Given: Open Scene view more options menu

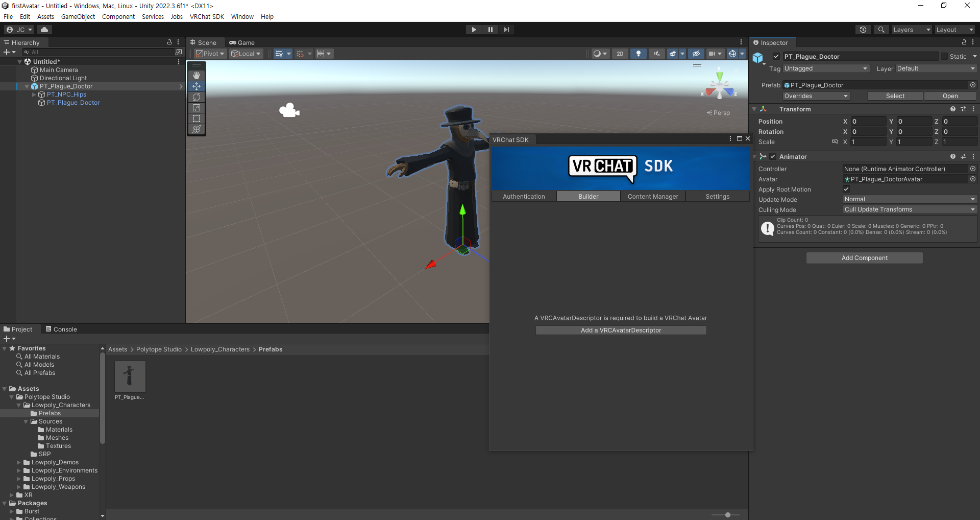Looking at the screenshot, I should [x=741, y=42].
